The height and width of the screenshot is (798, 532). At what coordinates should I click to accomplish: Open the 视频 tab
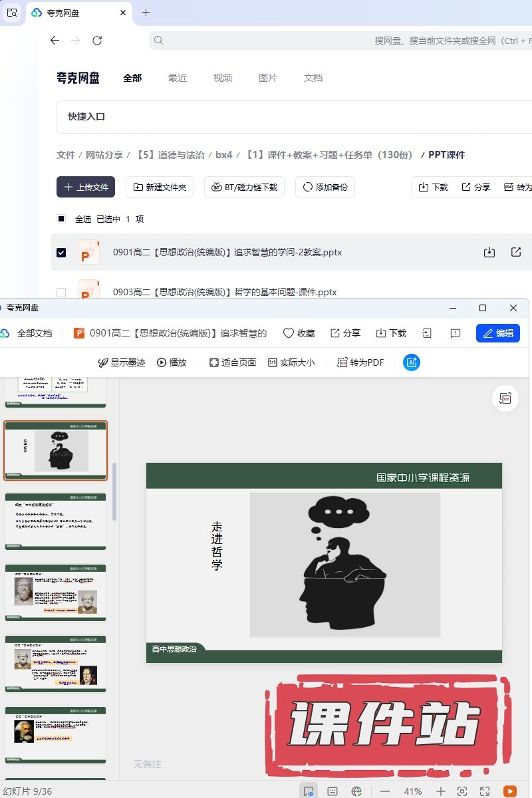pyautogui.click(x=223, y=78)
